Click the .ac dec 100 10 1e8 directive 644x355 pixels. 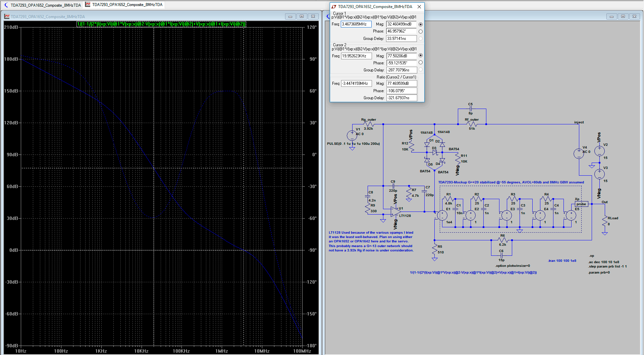603,262
